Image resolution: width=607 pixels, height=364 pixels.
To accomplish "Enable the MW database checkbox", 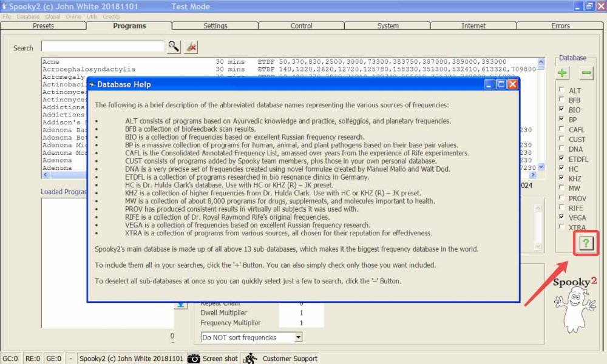I will [561, 187].
